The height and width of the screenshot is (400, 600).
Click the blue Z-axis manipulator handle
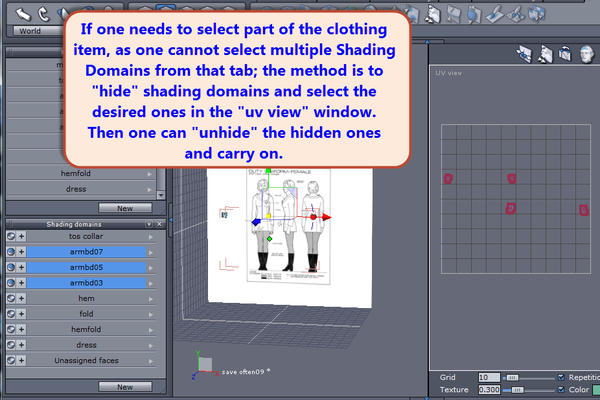click(x=256, y=222)
